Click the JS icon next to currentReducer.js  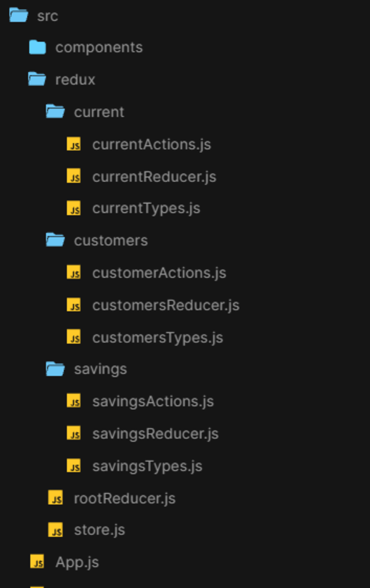click(74, 177)
